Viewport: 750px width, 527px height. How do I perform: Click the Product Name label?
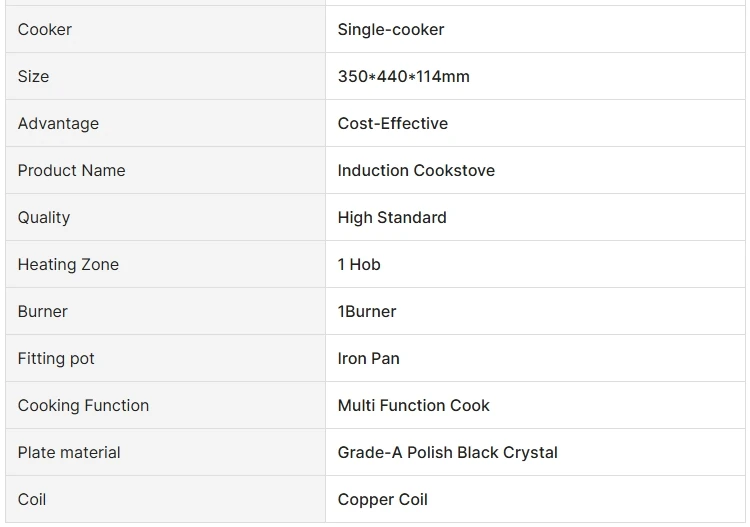tap(71, 171)
